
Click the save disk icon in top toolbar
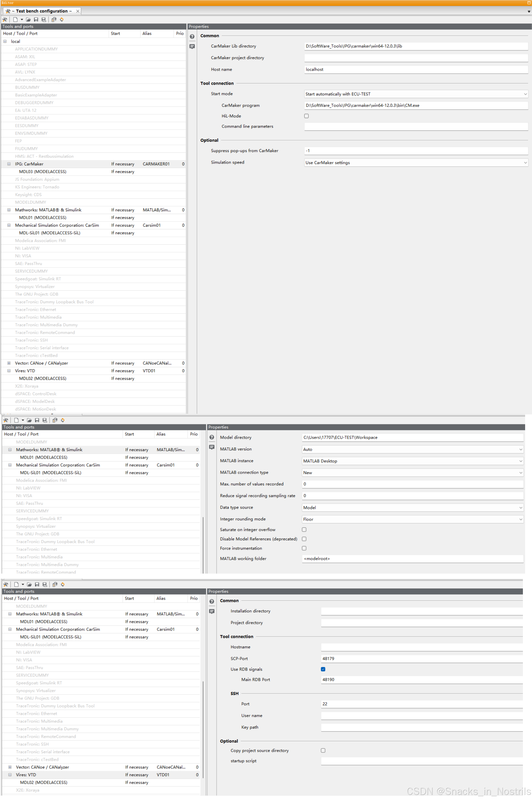coord(36,20)
